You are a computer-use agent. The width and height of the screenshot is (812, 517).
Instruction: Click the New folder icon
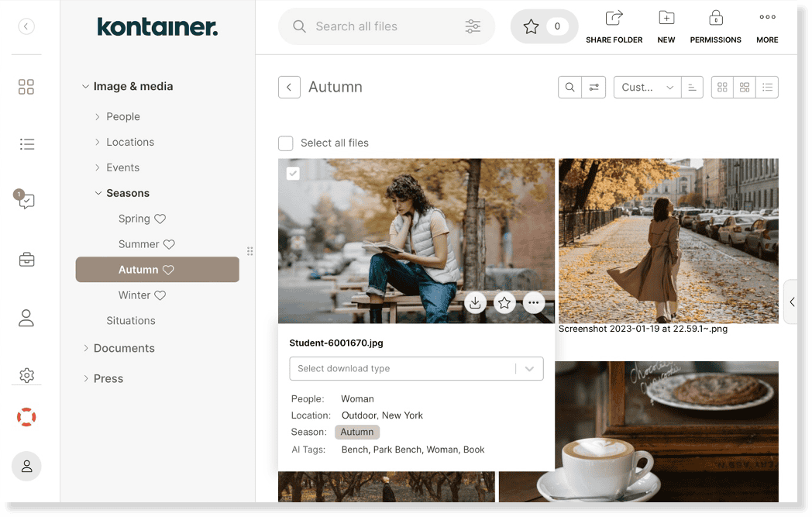point(666,19)
